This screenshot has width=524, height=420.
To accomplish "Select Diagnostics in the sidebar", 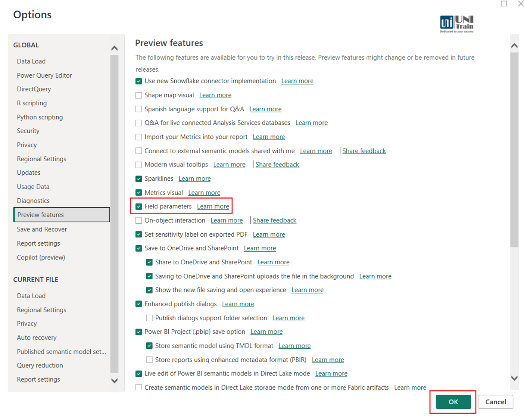I will (x=33, y=201).
